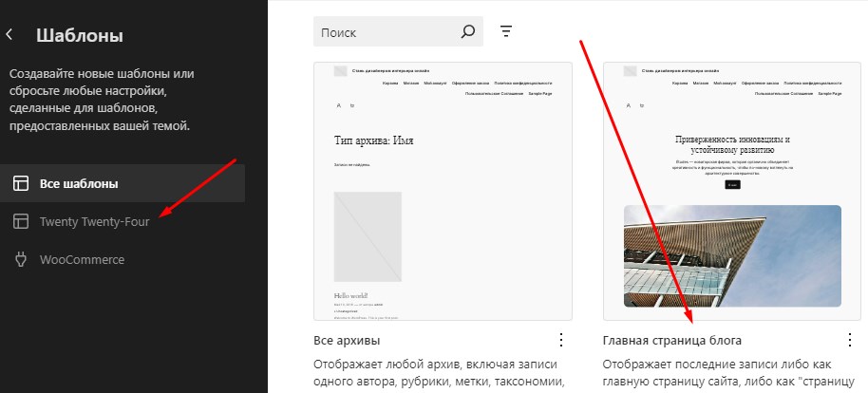The height and width of the screenshot is (393, 868).
Task: Click the layout icon beside Twenty Twenty-Four
Action: coord(20,221)
